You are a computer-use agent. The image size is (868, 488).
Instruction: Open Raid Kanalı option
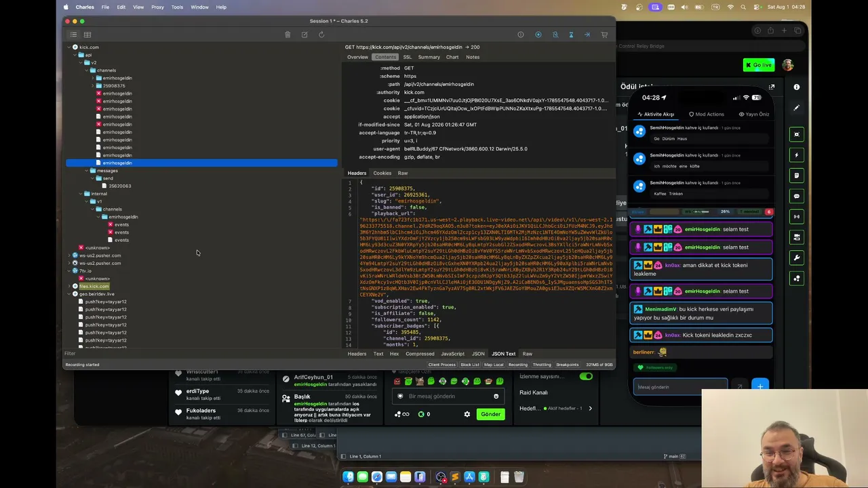tap(534, 392)
